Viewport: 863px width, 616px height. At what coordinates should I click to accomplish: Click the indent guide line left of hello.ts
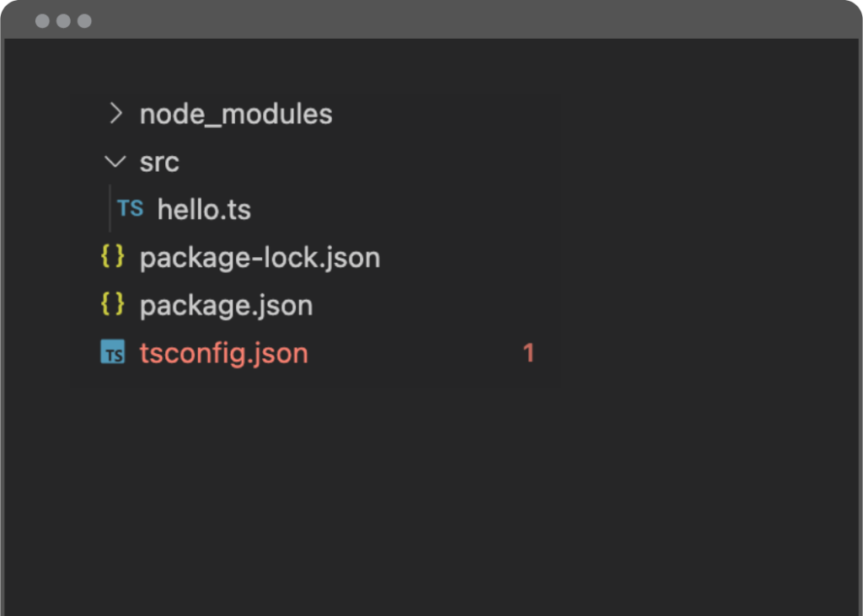110,209
